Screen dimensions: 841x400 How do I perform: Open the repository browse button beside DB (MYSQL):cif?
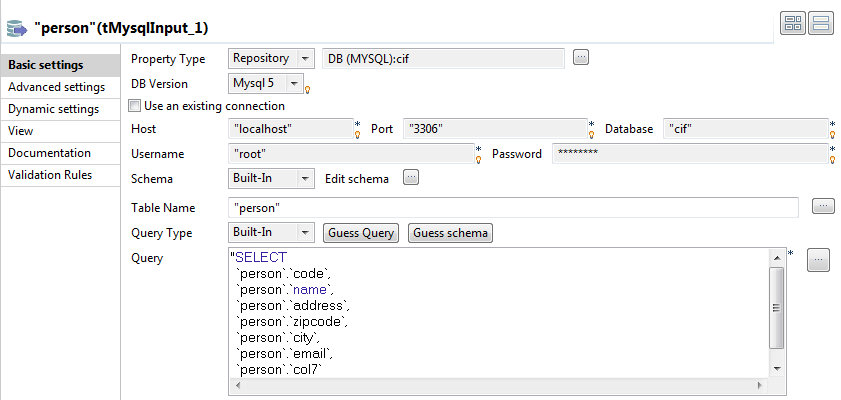pyautogui.click(x=580, y=58)
